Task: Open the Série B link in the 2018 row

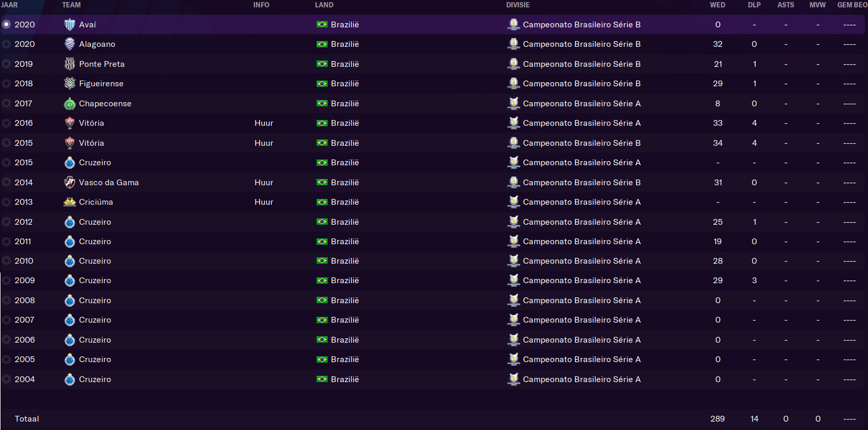Action: (581, 84)
